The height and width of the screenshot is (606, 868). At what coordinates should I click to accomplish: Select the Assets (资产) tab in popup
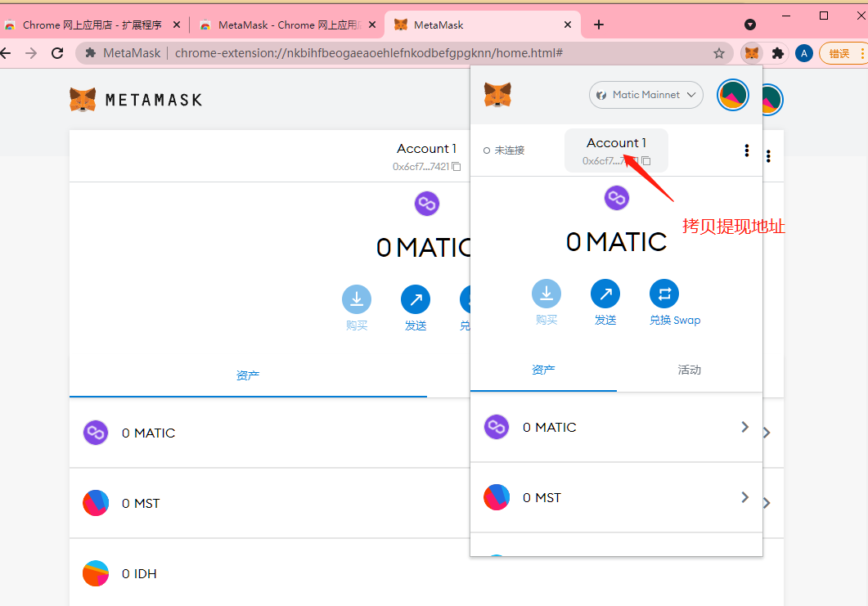pyautogui.click(x=543, y=370)
